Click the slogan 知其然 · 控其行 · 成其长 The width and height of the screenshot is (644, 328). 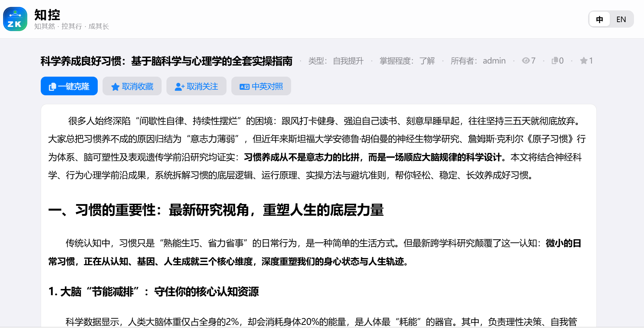click(x=71, y=26)
